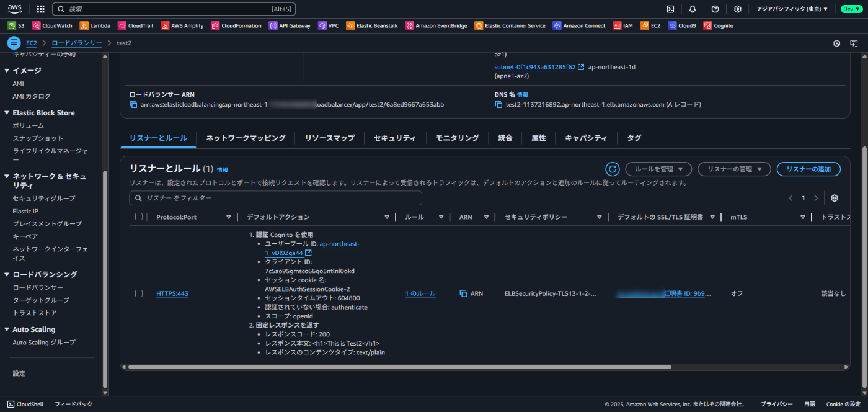
Task: Copy the DNS name
Action: point(498,104)
